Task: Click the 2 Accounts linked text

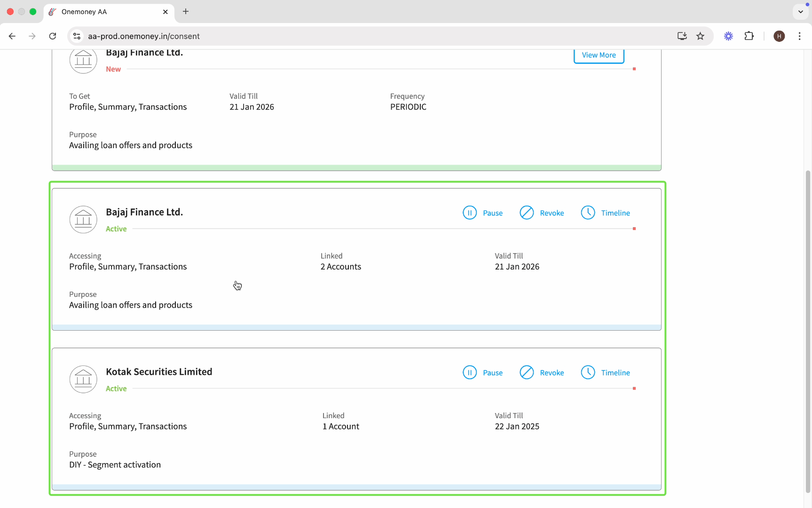Action: click(341, 267)
